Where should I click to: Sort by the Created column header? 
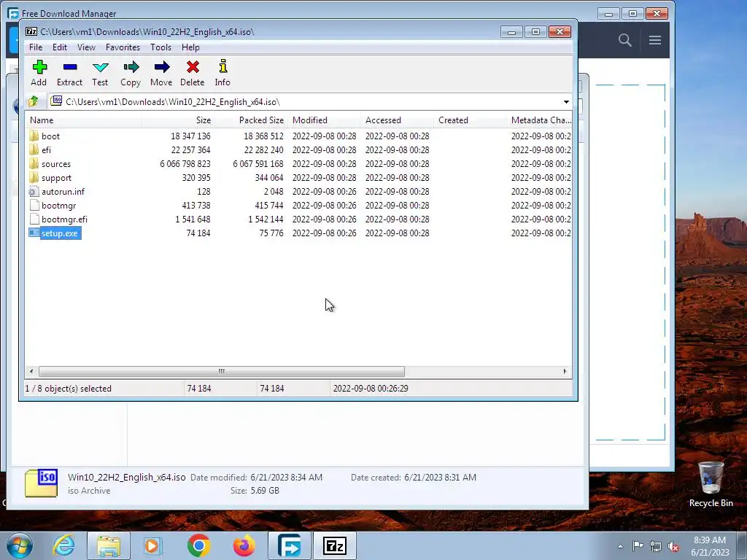point(471,120)
